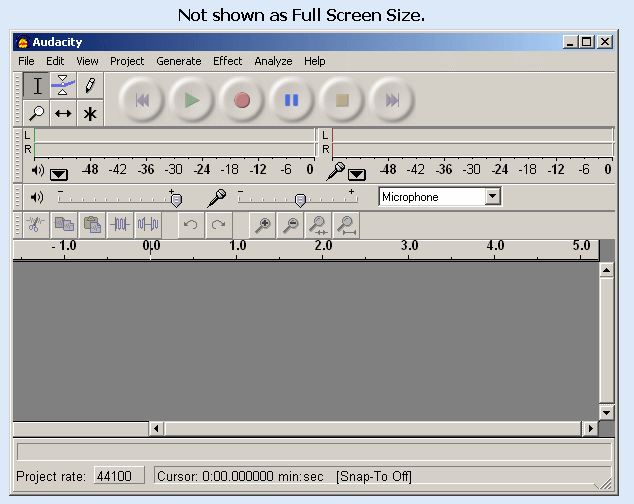Open the Edit menu

[x=55, y=61]
